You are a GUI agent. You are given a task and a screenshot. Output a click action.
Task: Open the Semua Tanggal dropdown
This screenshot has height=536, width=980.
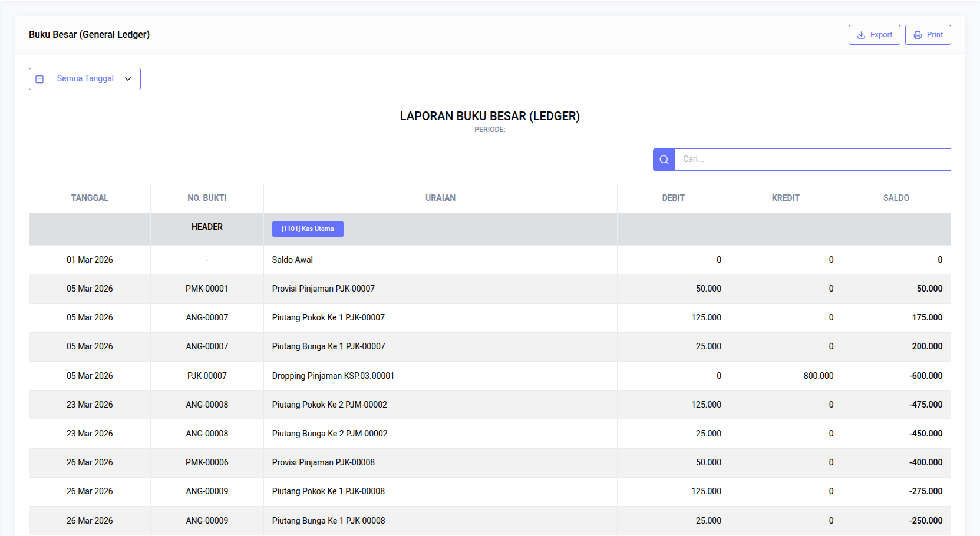(x=94, y=79)
